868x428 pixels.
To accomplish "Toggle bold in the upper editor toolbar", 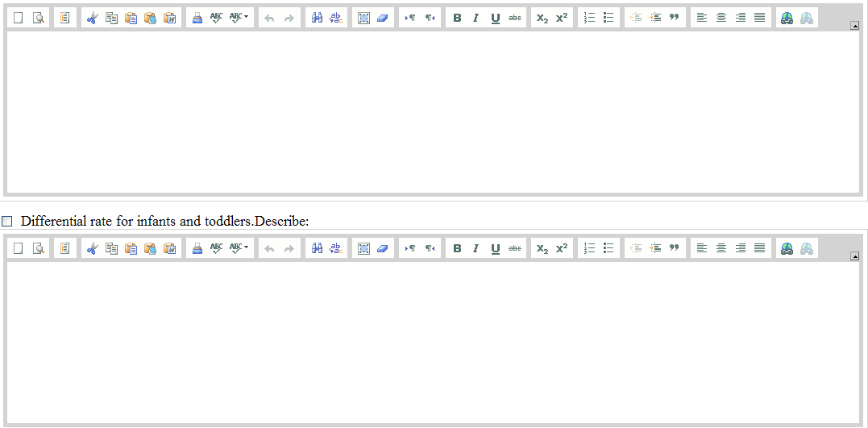I will pyautogui.click(x=457, y=18).
